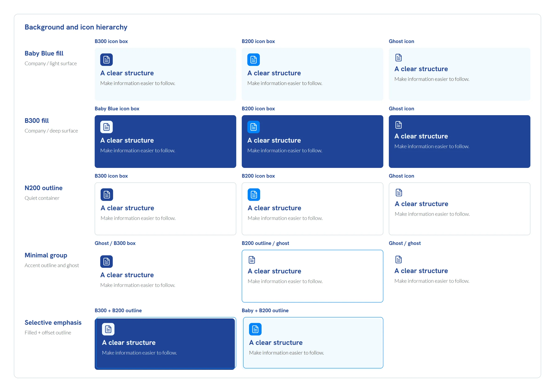The image size is (555, 392).
Task: Click the 'Background and icon hierarchy' heading
Action: [76, 27]
